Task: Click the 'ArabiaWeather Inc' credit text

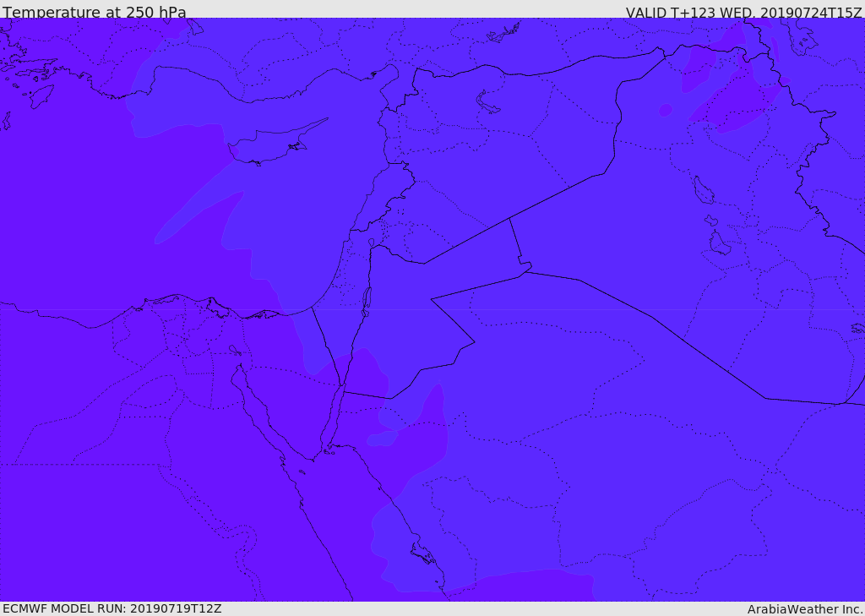Action: pos(805,609)
